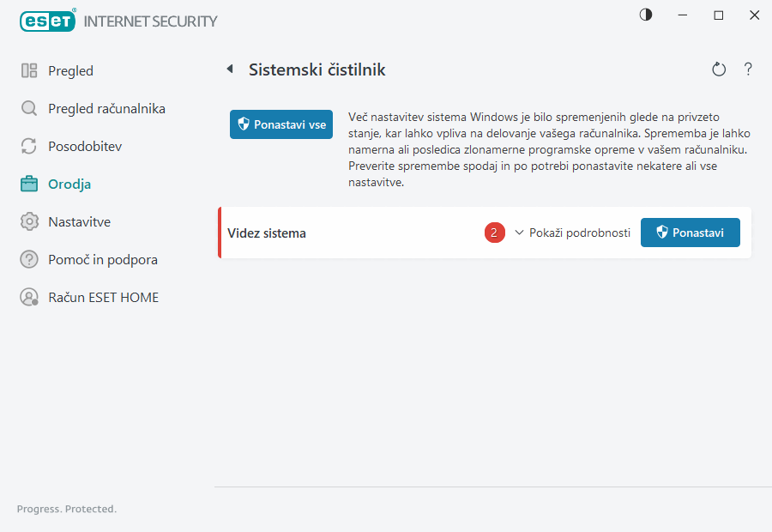Go back using the arrow beside Sistemski čistilnik

(230, 70)
